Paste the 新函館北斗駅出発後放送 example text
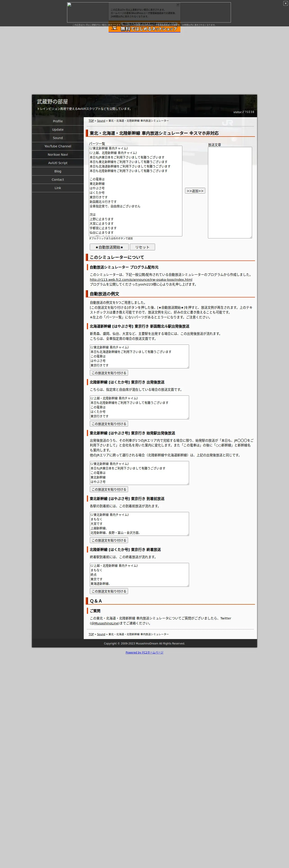The width and height of the screenshot is (289, 868). (x=109, y=373)
